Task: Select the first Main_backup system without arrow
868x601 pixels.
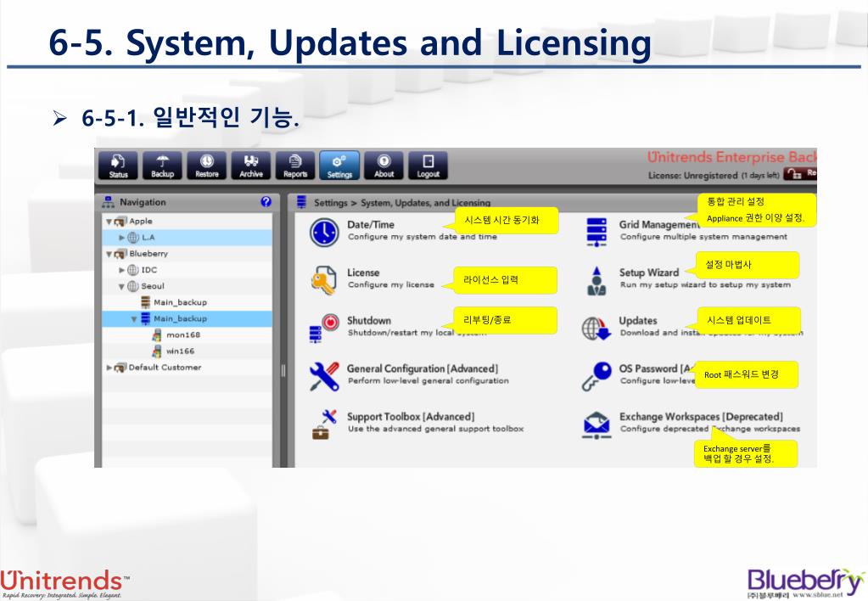Action: tap(180, 302)
